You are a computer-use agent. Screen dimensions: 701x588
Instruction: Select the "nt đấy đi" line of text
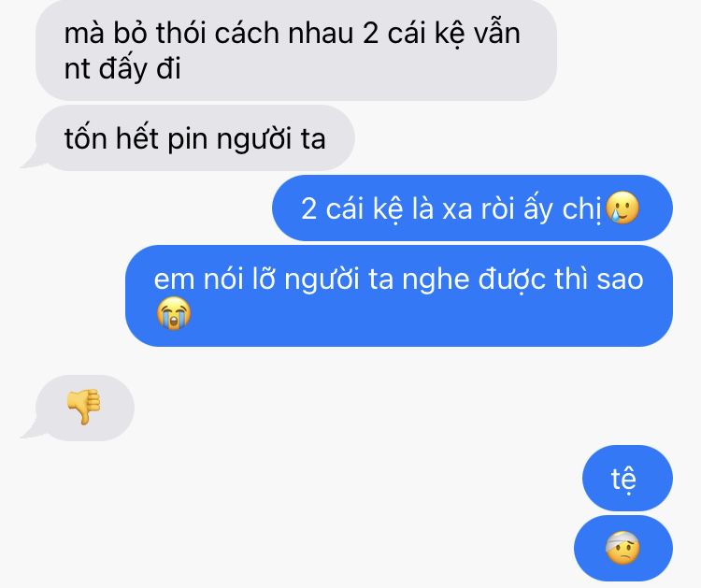pyautogui.click(x=122, y=69)
